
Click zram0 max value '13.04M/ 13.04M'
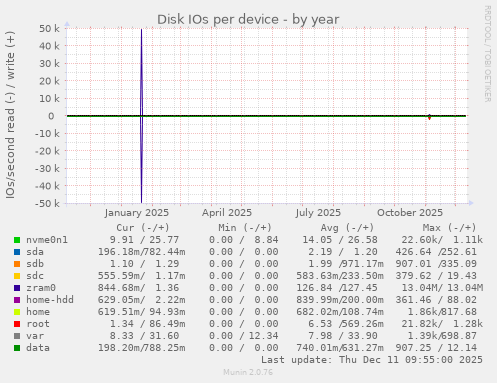(x=442, y=288)
